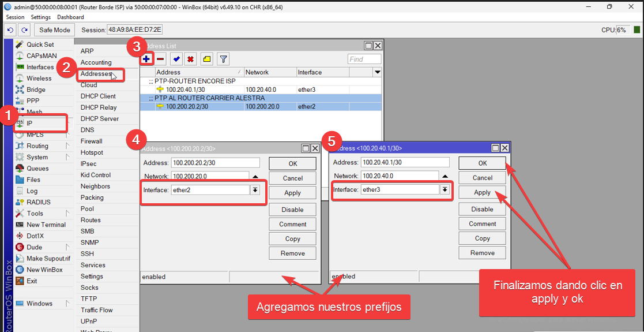Viewport: 644px width, 332px height.
Task: Select Addresses in the IP submenu
Action: point(96,74)
